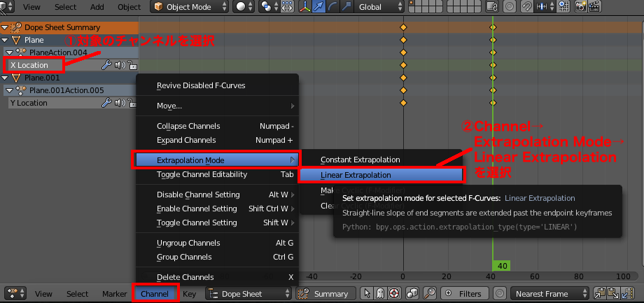Click the copy keyframes icon
Image resolution: width=644 pixels, height=303 pixels.
point(601,294)
